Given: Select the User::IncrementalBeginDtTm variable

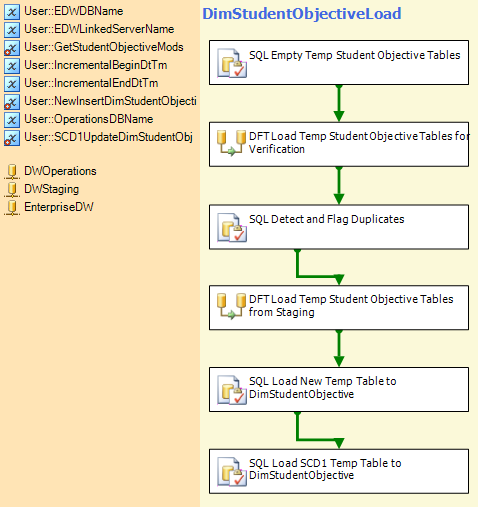Looking at the screenshot, I should (96, 65).
